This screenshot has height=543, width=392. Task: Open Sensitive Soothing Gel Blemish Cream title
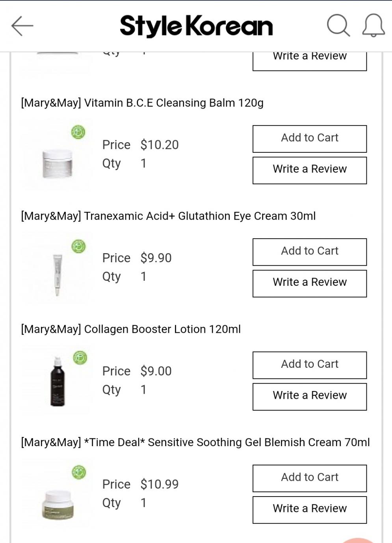[195, 443]
